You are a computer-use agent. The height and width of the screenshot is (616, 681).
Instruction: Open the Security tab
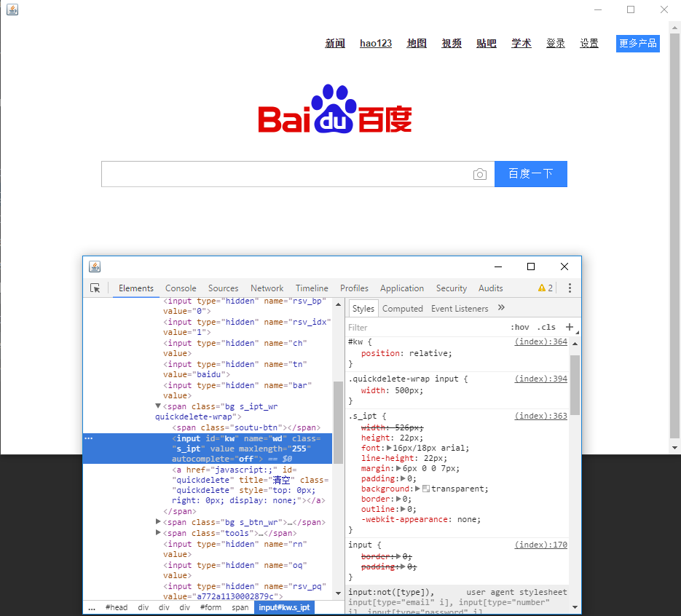click(x=452, y=288)
